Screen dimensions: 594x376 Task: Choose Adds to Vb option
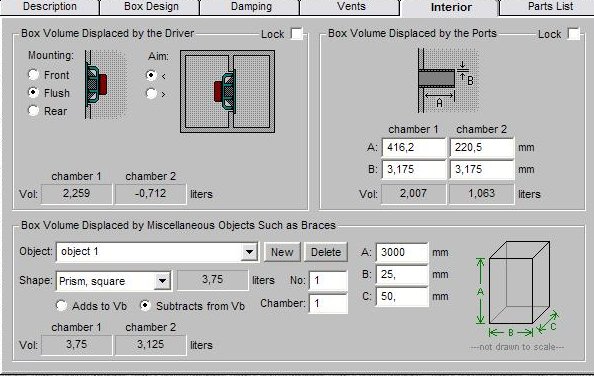pyautogui.click(x=61, y=306)
